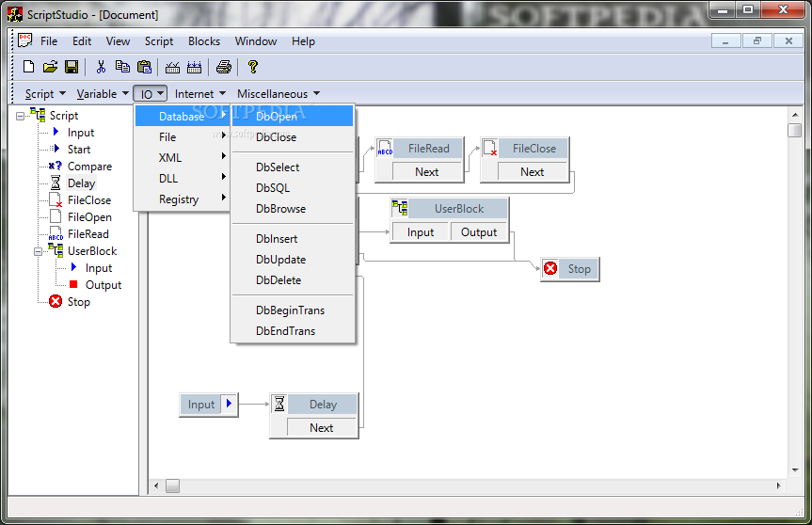Viewport: 812px width, 525px height.
Task: Expand the XML submenu
Action: tap(182, 158)
